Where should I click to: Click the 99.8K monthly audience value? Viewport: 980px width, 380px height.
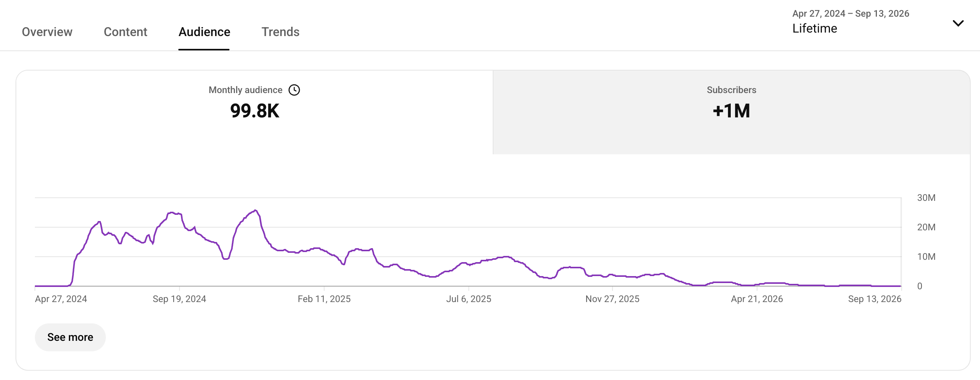pyautogui.click(x=255, y=111)
